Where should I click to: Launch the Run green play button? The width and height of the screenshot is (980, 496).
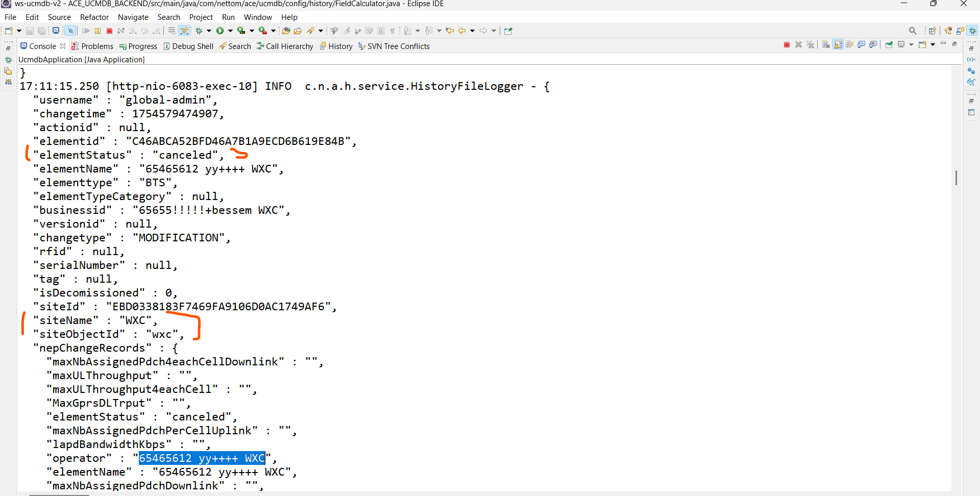[220, 31]
